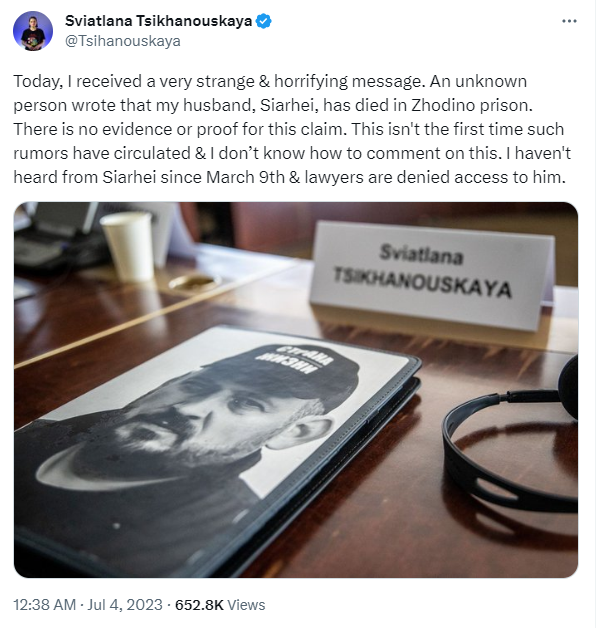Click the white paper cup in the photo
This screenshot has width=599, height=628.
(x=127, y=246)
